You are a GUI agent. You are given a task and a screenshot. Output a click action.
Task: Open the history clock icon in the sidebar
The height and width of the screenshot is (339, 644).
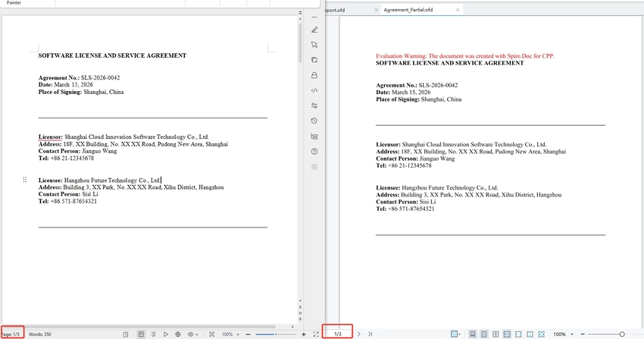tap(314, 121)
